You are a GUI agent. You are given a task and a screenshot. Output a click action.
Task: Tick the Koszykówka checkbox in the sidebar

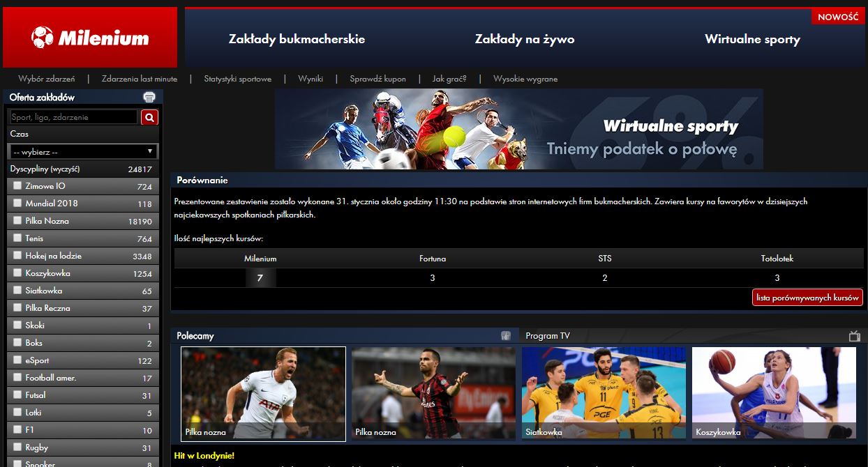click(17, 273)
